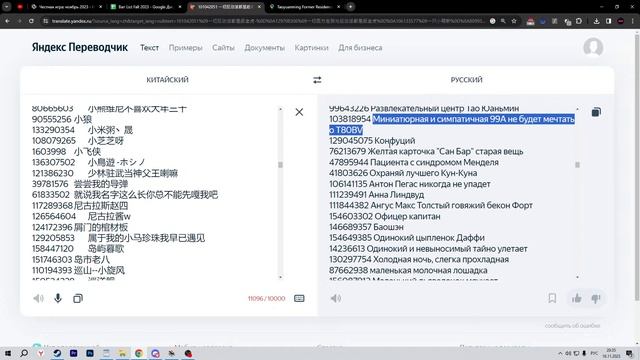This screenshot has height=360, width=640.
Task: Switch to the Сайты tab
Action: 223,48
